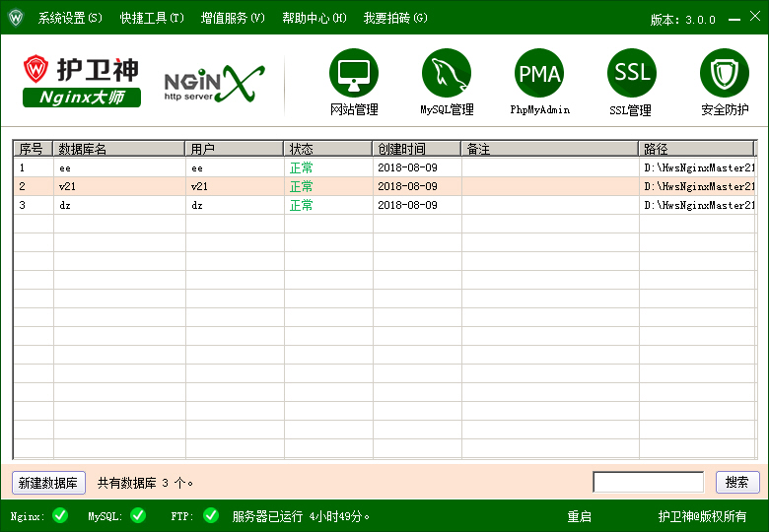Open the 网站管理 website management icon
The image size is (769, 532).
tap(354, 74)
